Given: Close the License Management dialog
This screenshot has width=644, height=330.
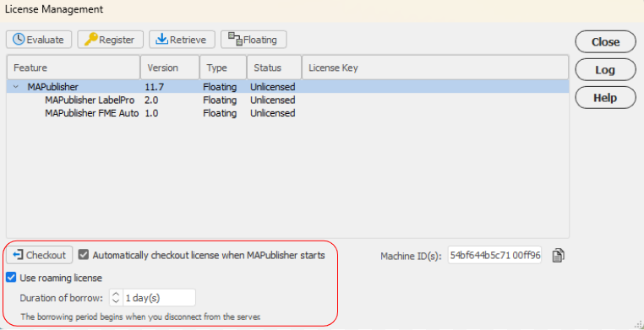Looking at the screenshot, I should coord(605,42).
